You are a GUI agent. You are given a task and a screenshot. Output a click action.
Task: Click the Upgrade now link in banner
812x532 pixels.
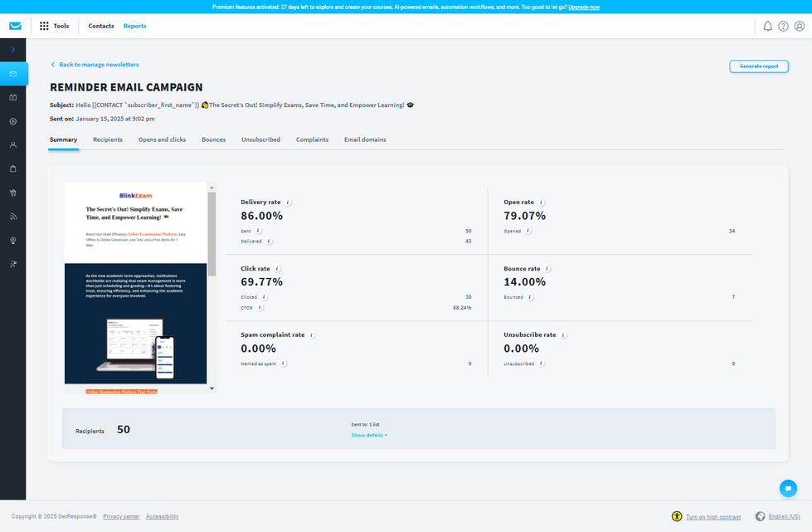(x=584, y=7)
